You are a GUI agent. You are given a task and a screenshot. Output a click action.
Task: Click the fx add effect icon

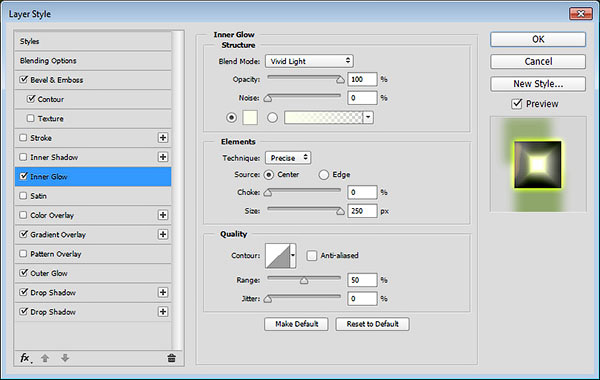25,358
